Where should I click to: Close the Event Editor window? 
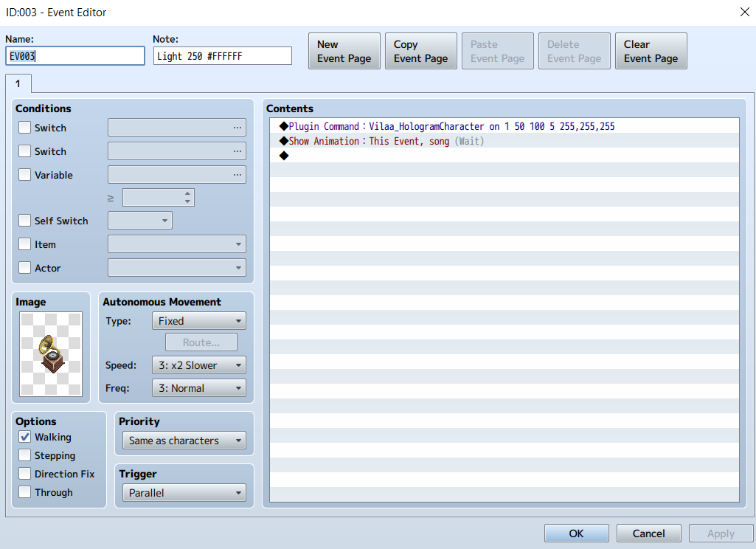744,12
